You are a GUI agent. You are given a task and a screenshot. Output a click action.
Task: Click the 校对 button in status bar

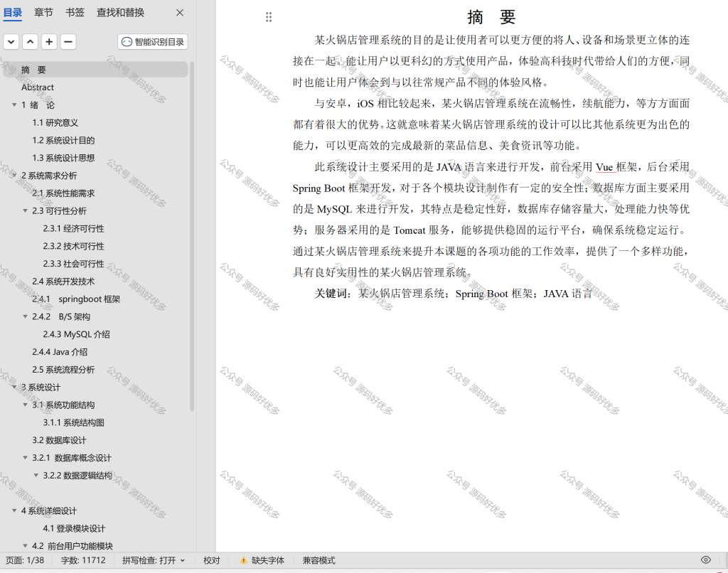point(212,560)
